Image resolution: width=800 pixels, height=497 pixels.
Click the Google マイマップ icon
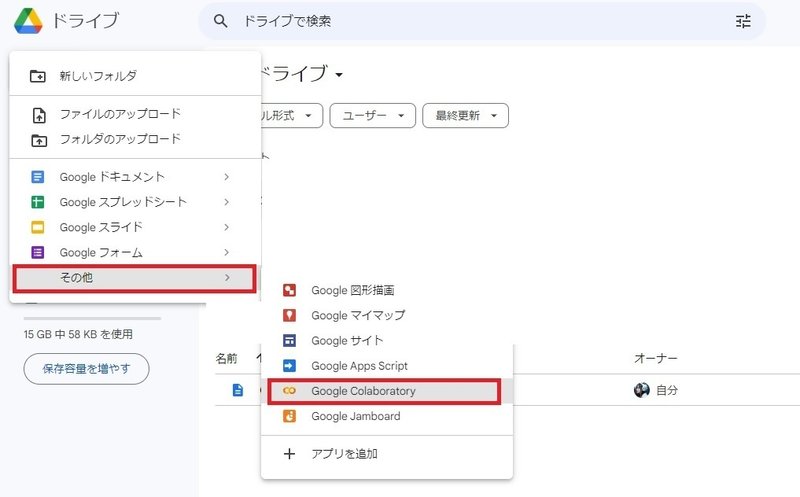289,315
